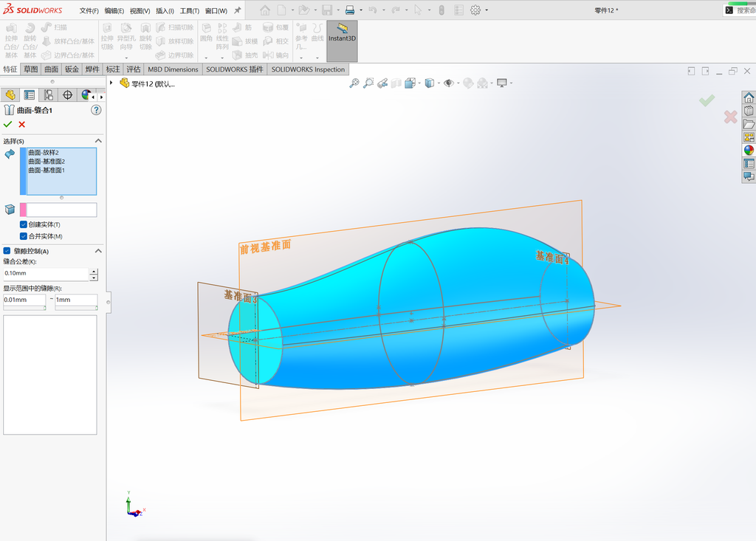This screenshot has width=756, height=541.
Task: Switch to the 草图 tab
Action: pyautogui.click(x=31, y=69)
